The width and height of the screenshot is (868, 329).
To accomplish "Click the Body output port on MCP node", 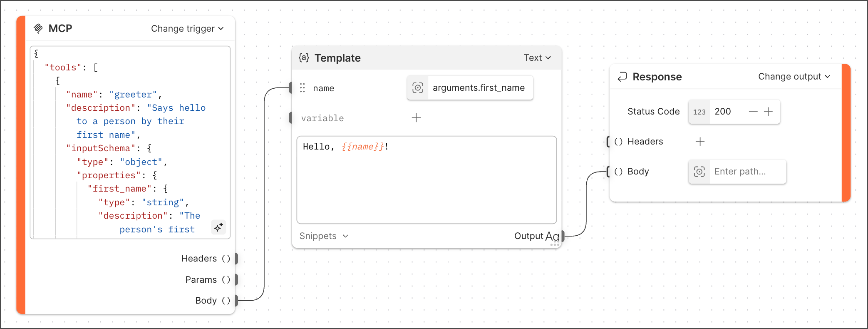I will tap(236, 301).
